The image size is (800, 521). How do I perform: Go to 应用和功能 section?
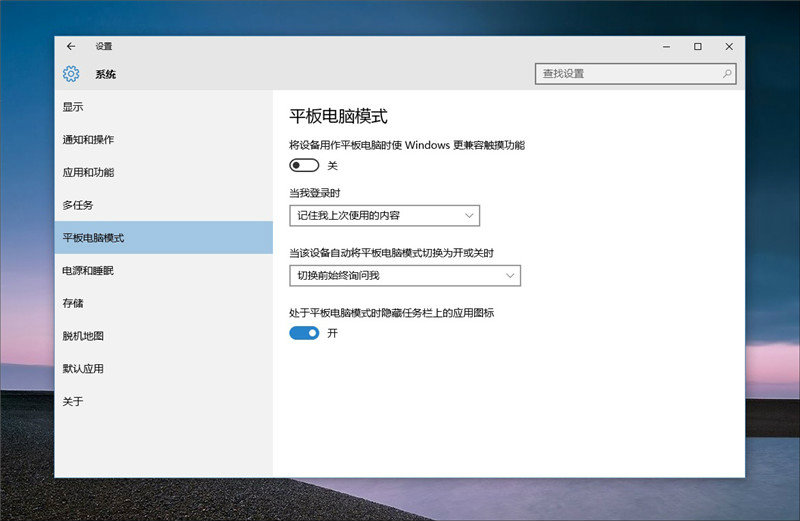[x=88, y=172]
